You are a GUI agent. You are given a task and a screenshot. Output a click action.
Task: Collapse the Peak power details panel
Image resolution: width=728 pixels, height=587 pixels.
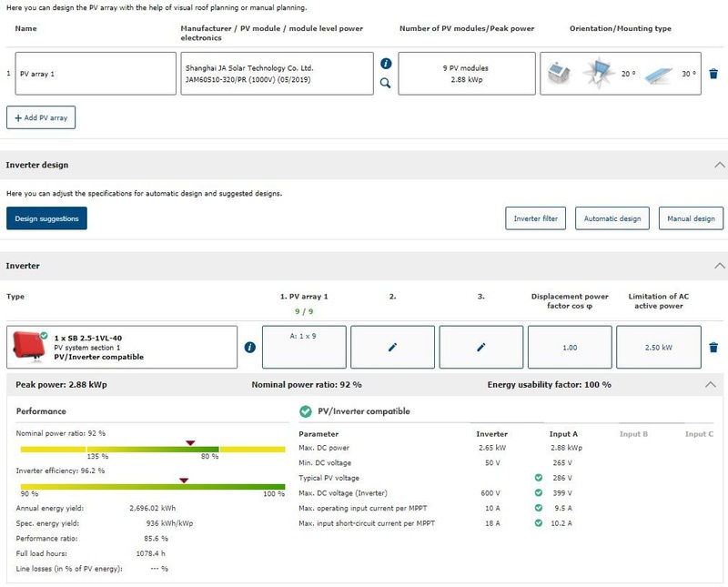click(x=711, y=385)
